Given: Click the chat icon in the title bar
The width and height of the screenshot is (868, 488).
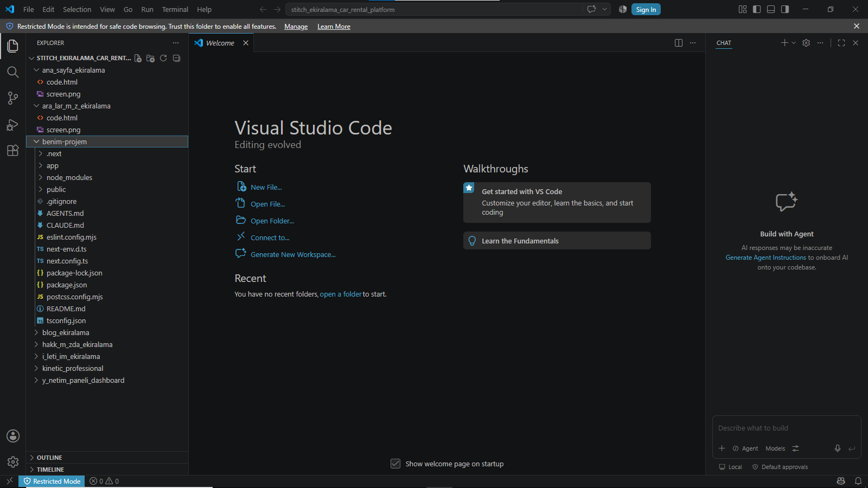Looking at the screenshot, I should [x=592, y=9].
